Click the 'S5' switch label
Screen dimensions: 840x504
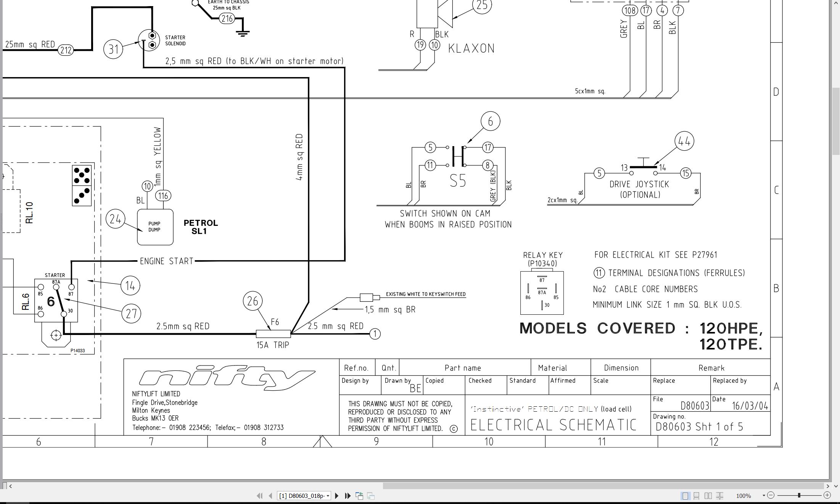pos(458,181)
